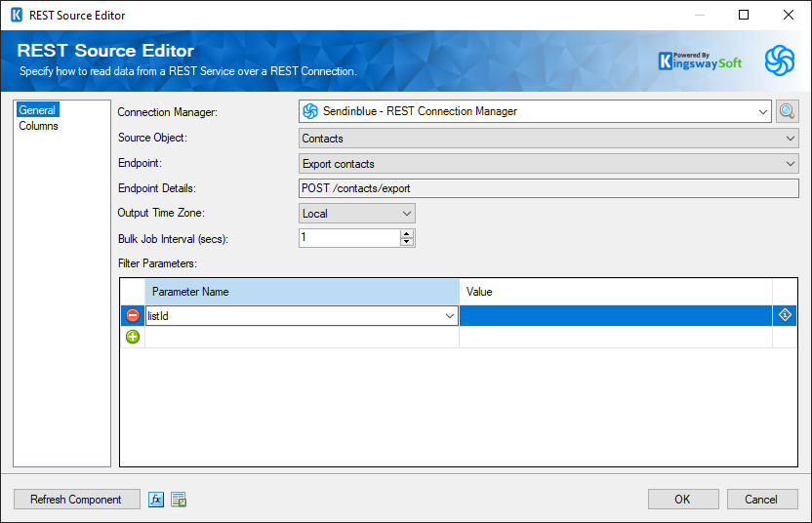Increase the Bulk Job Interval value

coord(407,234)
